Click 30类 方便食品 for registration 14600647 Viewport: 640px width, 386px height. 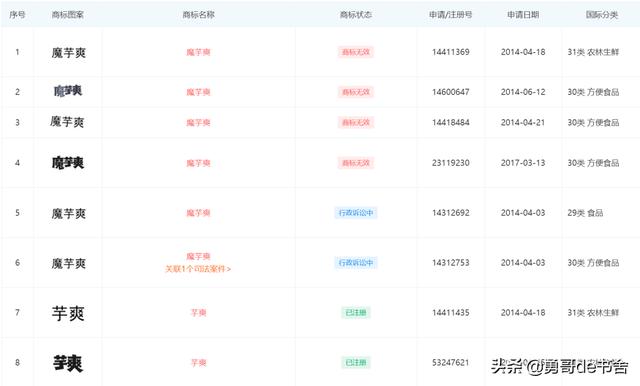point(593,92)
